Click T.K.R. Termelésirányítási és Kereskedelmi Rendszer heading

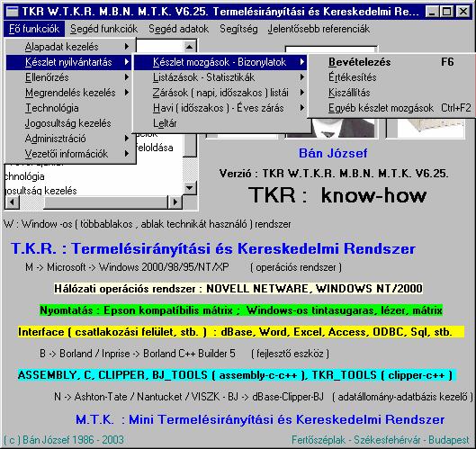tap(213, 248)
